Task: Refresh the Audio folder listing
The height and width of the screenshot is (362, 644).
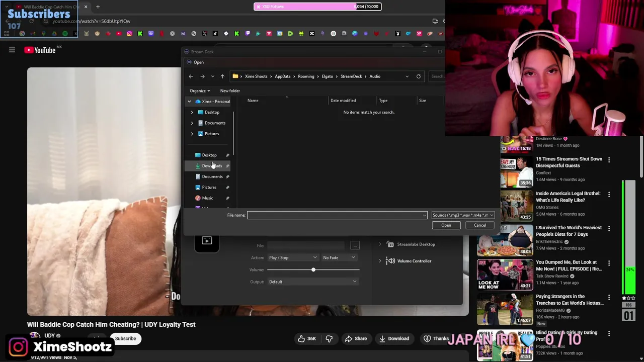Action: click(x=418, y=76)
